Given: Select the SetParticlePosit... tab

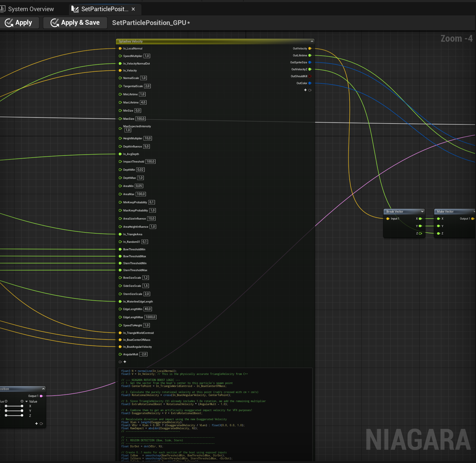Looking at the screenshot, I should click(x=105, y=9).
